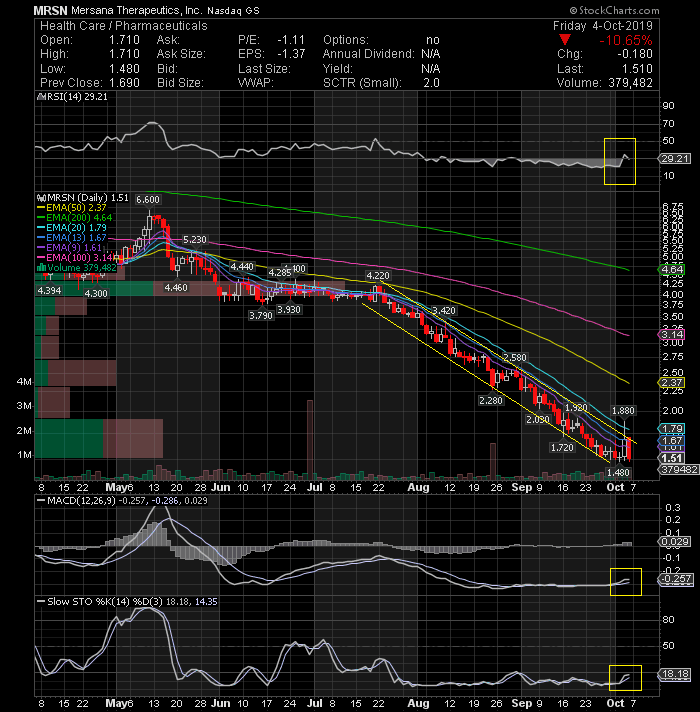The height and width of the screenshot is (712, 700).
Task: Click the VWAP label
Action: tap(256, 83)
